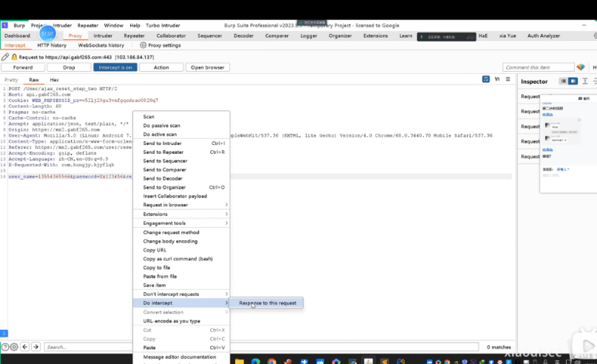Toggle non-printable characters \n icon
This screenshot has height=364, width=597.
[497, 79]
